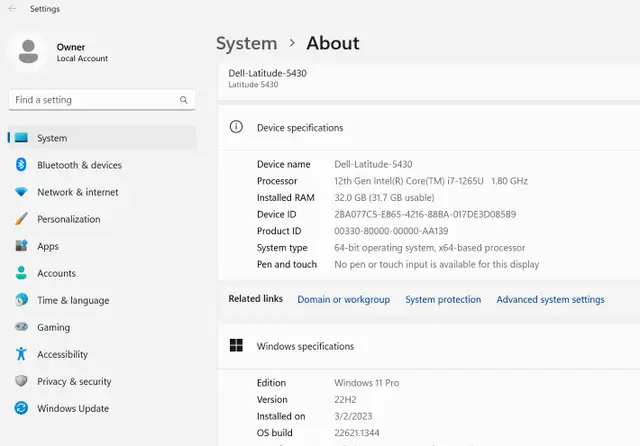Select the Product ID 00330-80000-00000-AA139
The image size is (640, 446).
(391, 231)
